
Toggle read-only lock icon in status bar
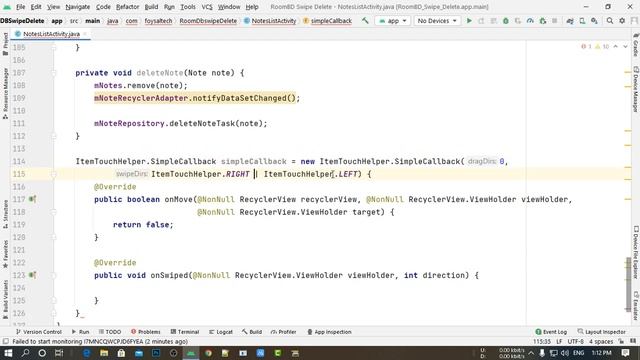point(621,341)
